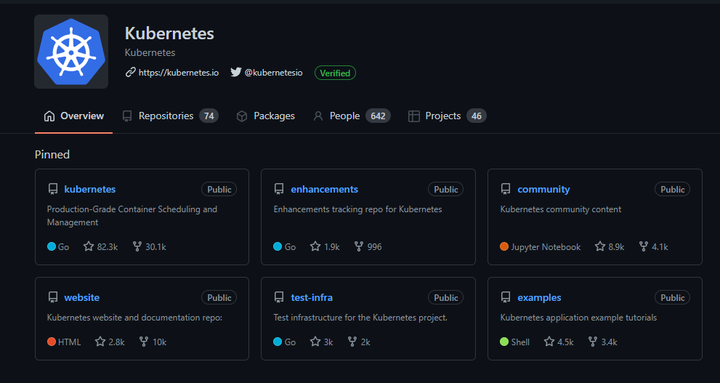Click the repo icon beside enhancements
The image size is (720, 383).
coord(279,189)
